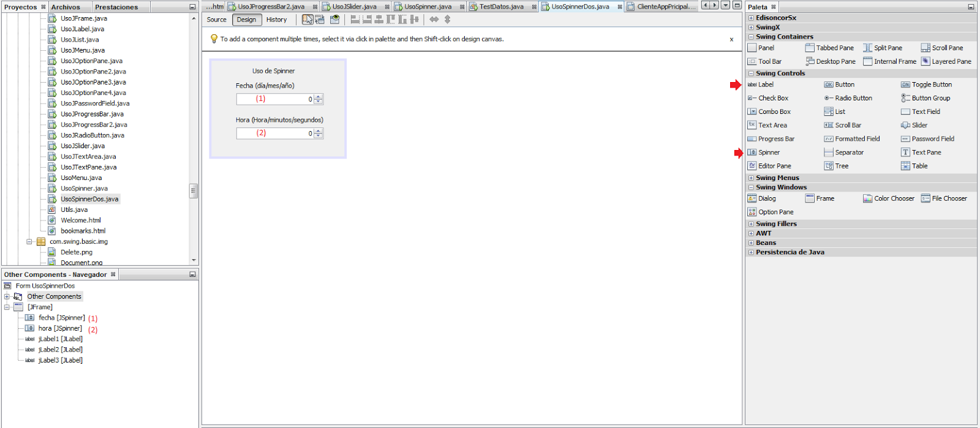Click align bottom in row icon
Viewport: 980px width, 428px height.
pos(402,20)
